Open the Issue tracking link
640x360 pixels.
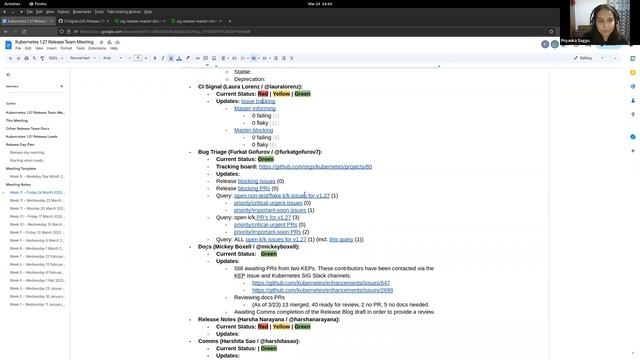point(258,101)
